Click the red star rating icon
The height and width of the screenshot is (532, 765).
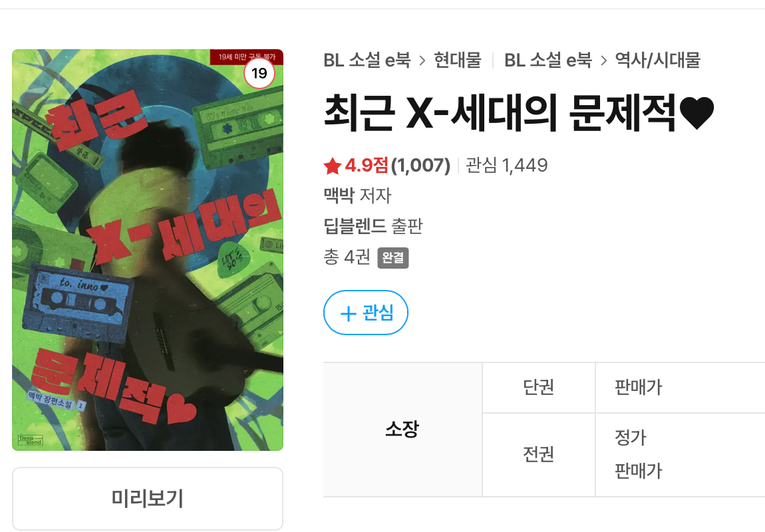[x=332, y=166]
